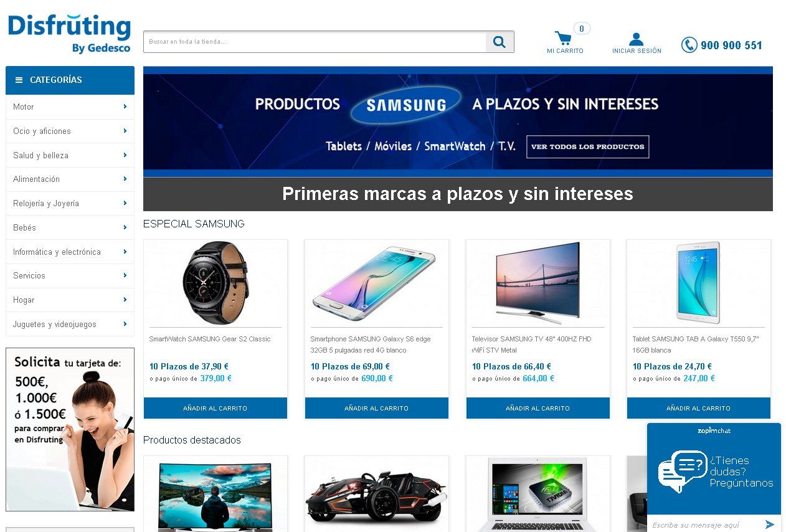This screenshot has height=532, width=786.
Task: Open Samsung TV 48" product thumbnail
Action: pyautogui.click(x=537, y=282)
